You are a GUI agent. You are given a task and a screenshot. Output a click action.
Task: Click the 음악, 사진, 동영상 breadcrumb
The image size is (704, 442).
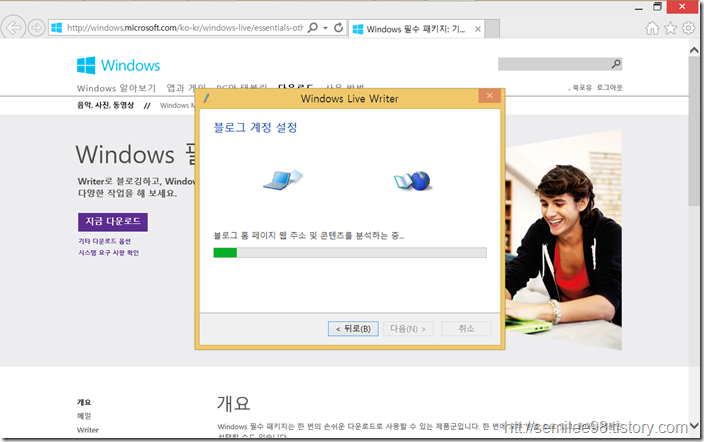click(106, 105)
